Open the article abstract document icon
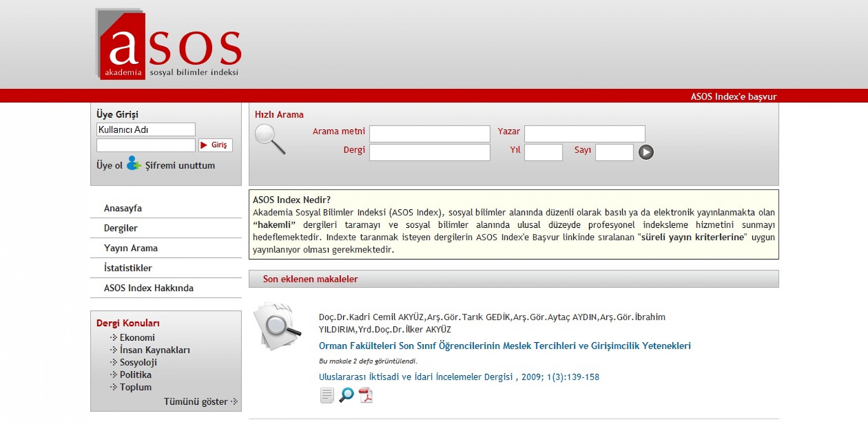The image size is (868, 422). point(327,396)
